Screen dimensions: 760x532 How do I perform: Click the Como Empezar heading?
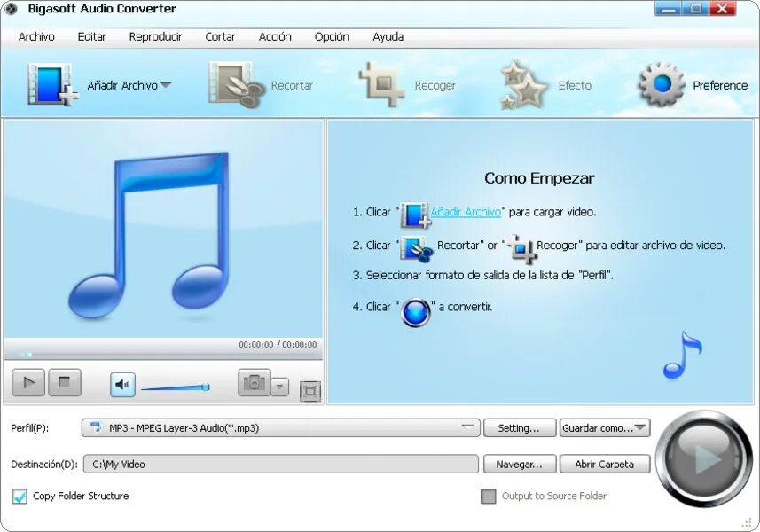click(539, 178)
